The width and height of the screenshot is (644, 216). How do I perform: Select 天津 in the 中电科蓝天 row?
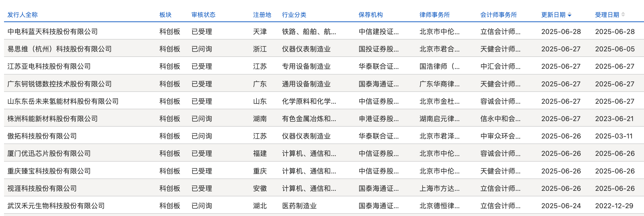tap(260, 32)
